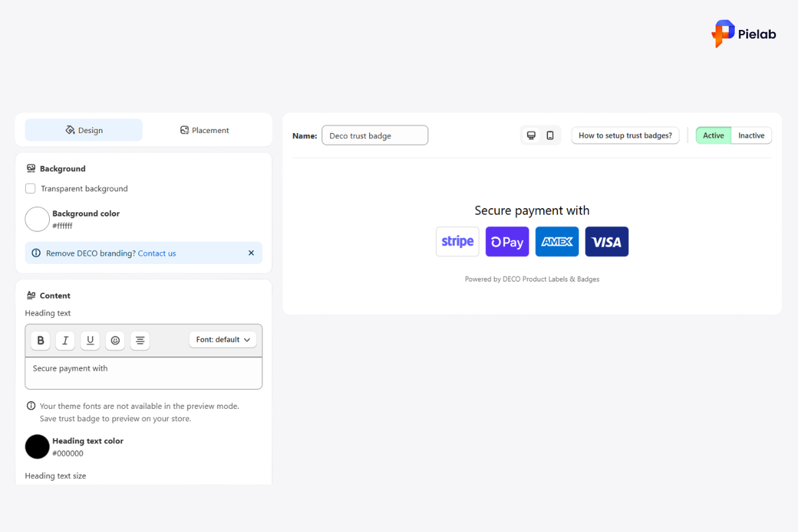
Task: Click the Background section header
Action: [x=56, y=169]
